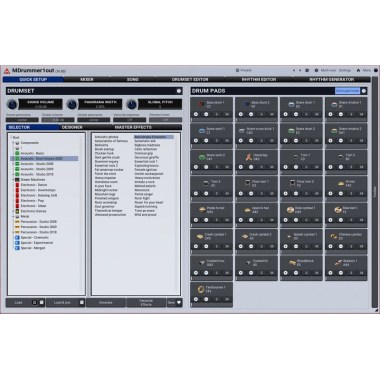
Task: Click the Bass drum 1 pad icon
Action: (201, 104)
